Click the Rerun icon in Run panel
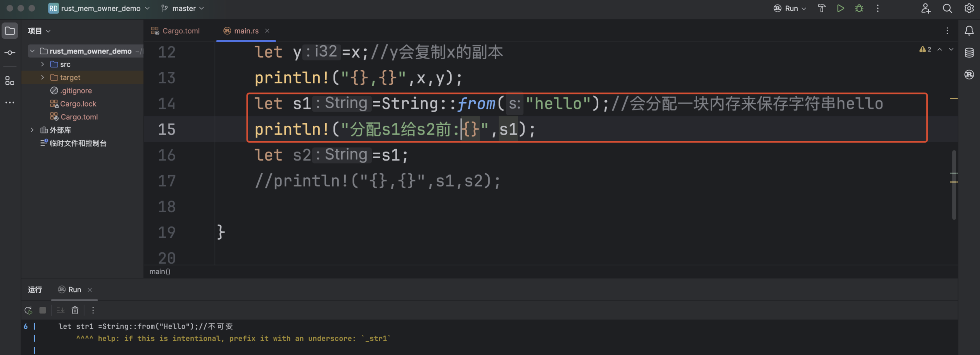 (x=28, y=310)
